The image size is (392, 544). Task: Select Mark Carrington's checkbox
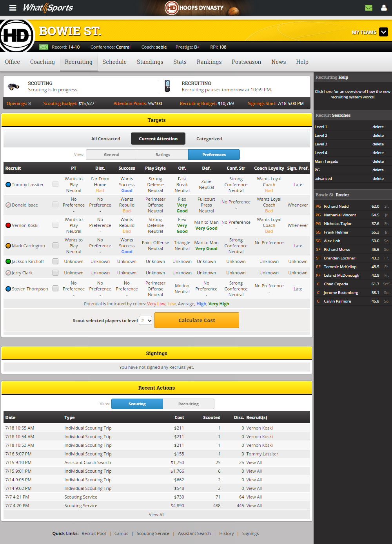point(56,245)
